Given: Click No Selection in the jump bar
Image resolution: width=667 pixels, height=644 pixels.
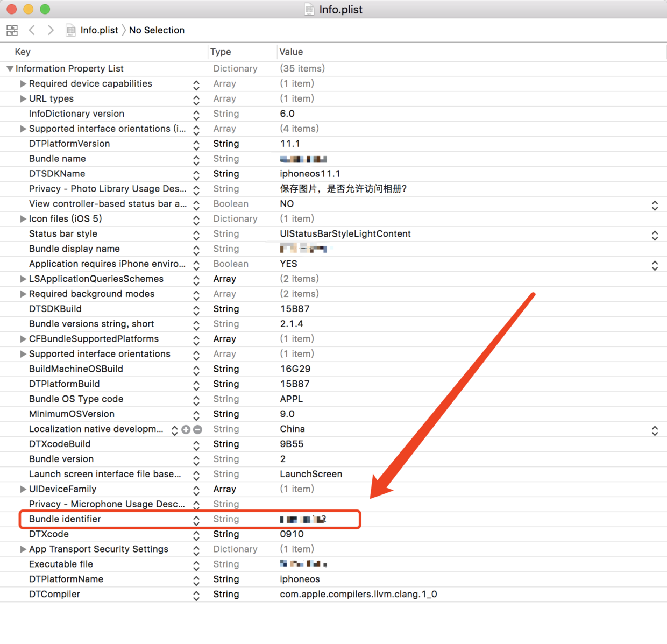Looking at the screenshot, I should [157, 30].
